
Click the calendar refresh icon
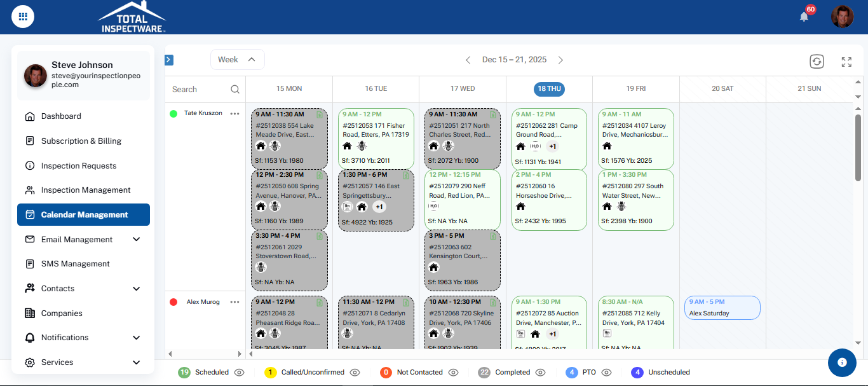coord(817,62)
